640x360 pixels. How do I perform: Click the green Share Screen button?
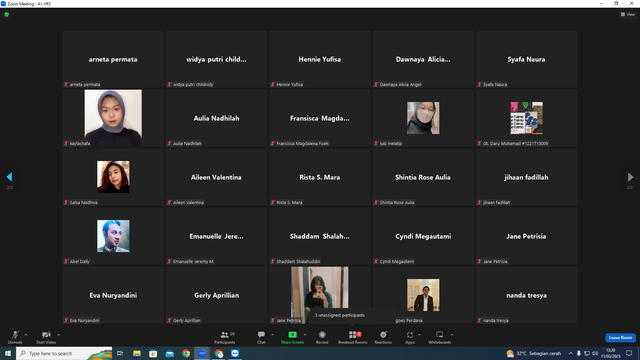coord(292,337)
